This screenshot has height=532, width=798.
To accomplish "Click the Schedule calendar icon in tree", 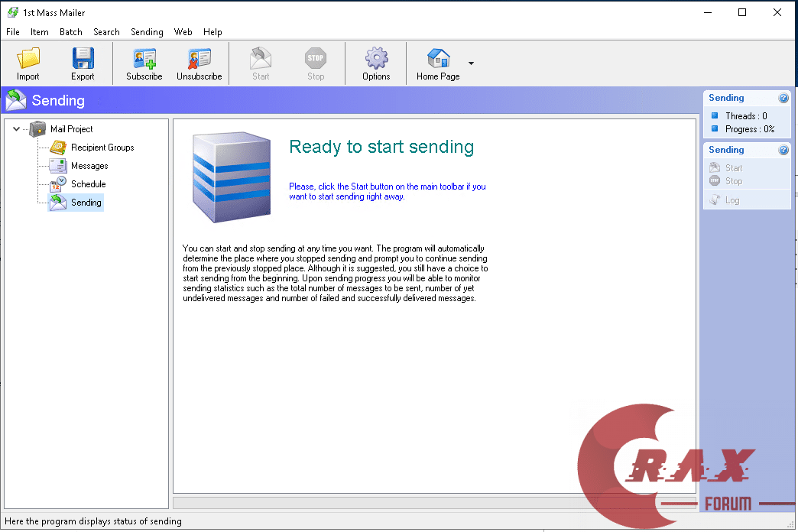I will (58, 183).
